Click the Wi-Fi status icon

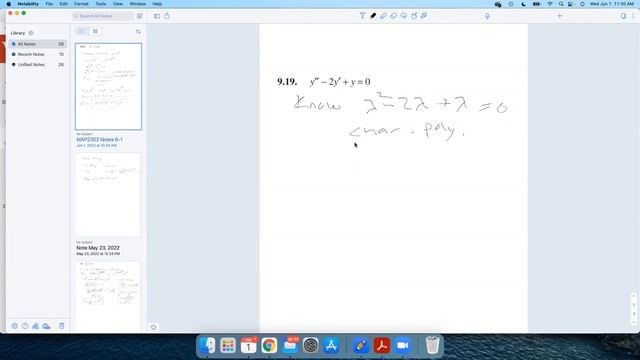coord(550,4)
